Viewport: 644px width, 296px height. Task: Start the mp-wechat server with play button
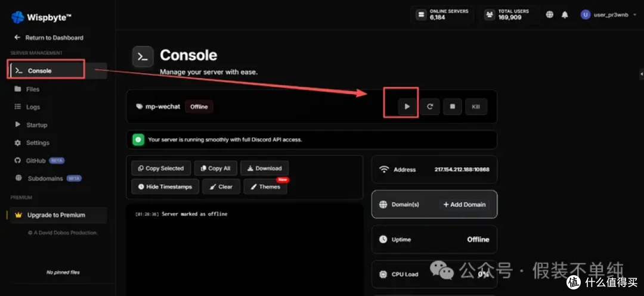[407, 107]
